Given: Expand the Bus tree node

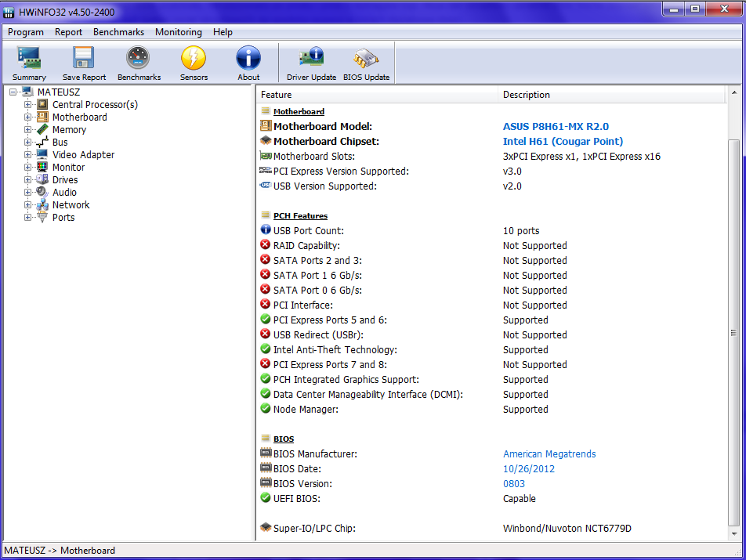Looking at the screenshot, I should point(27,142).
